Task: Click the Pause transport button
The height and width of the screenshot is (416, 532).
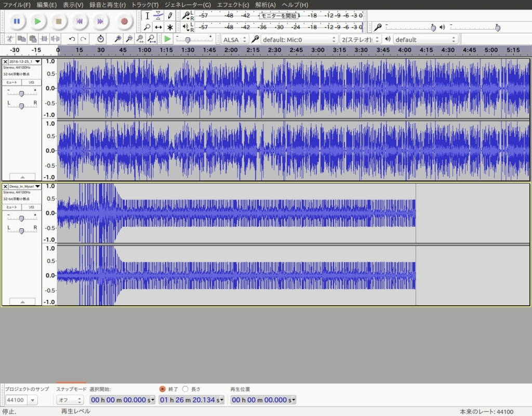Action: click(16, 21)
